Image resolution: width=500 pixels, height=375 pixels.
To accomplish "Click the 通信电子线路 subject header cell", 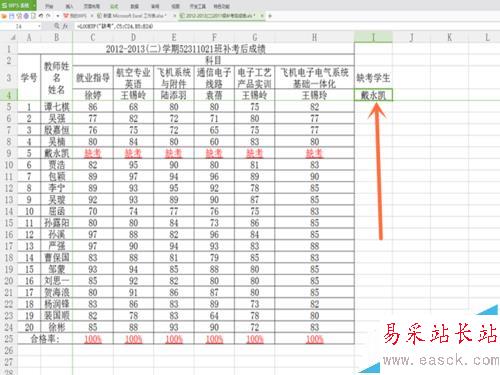I will (214, 78).
